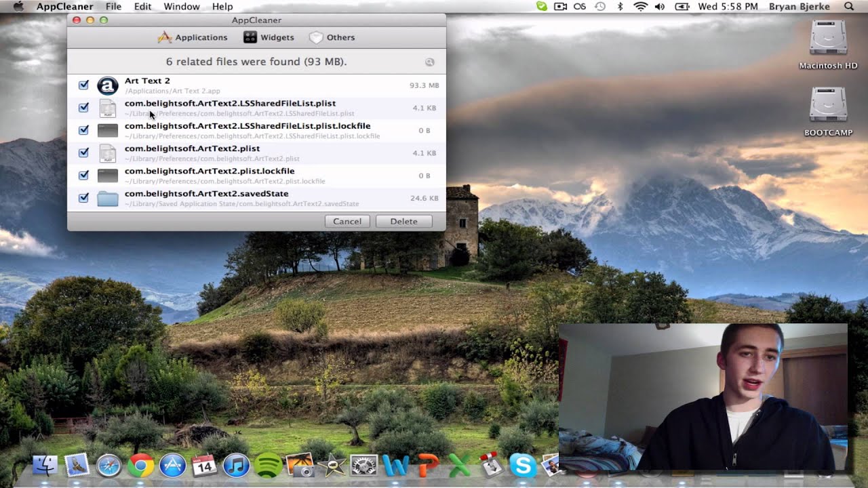Viewport: 868px width, 488px height.
Task: Launch iTunes from the Dock
Action: click(x=236, y=466)
